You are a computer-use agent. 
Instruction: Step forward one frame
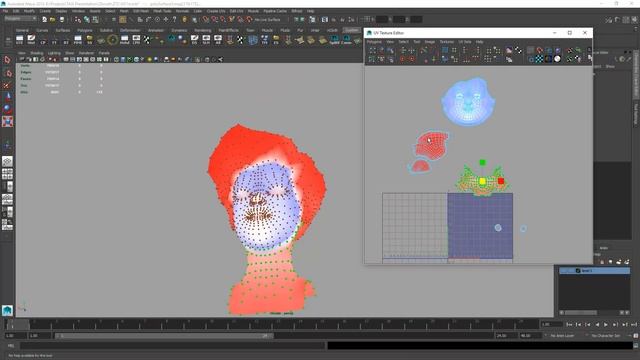[615, 324]
